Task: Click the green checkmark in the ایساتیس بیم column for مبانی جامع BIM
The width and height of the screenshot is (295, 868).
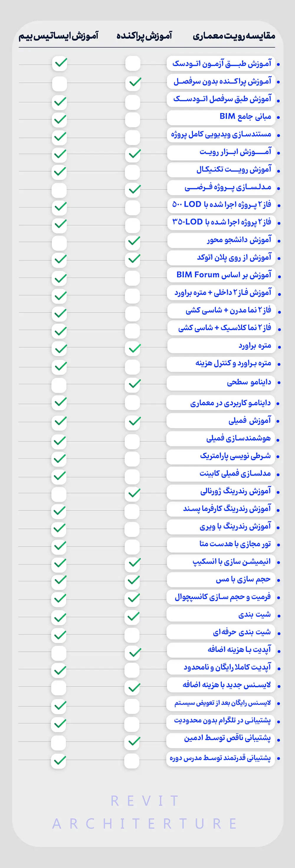Action: click(x=60, y=119)
